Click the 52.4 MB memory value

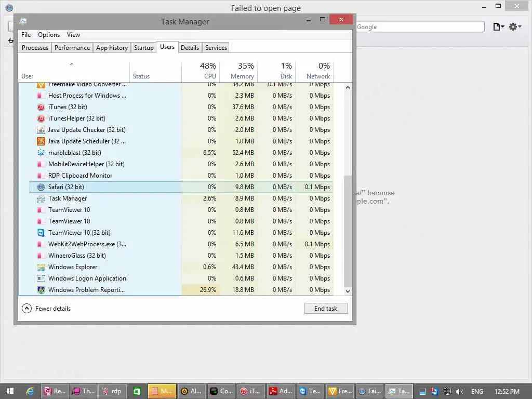tap(243, 153)
